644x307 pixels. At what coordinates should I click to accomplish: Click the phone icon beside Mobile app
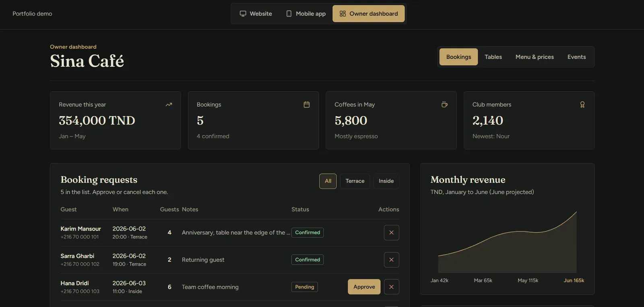point(289,14)
